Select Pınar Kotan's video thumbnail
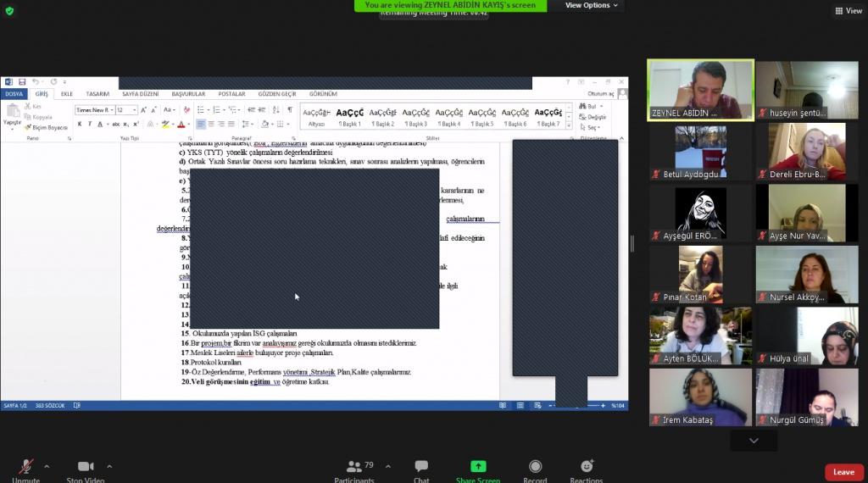Image resolution: width=868 pixels, height=483 pixels. click(x=700, y=275)
